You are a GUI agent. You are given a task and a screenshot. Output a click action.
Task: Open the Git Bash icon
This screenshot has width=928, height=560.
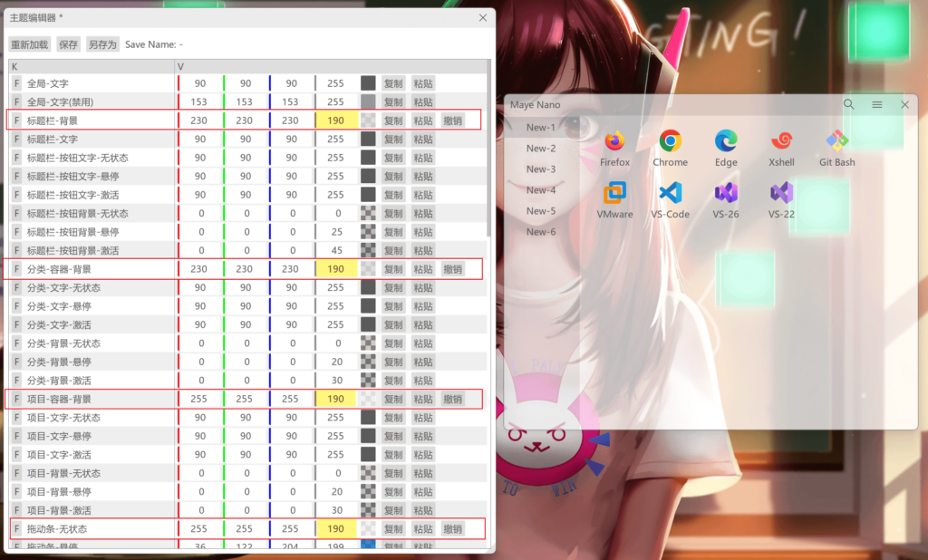tap(836, 141)
